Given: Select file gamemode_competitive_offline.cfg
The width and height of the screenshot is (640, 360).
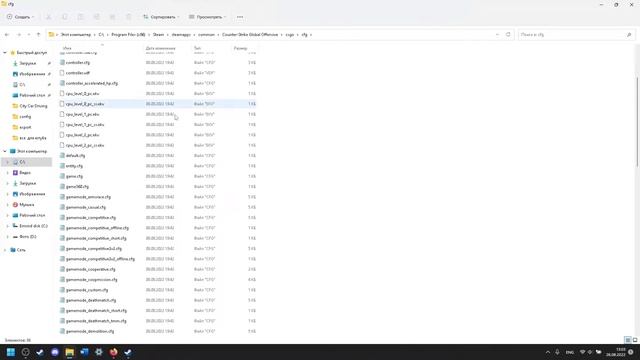Looking at the screenshot, I should (x=97, y=228).
